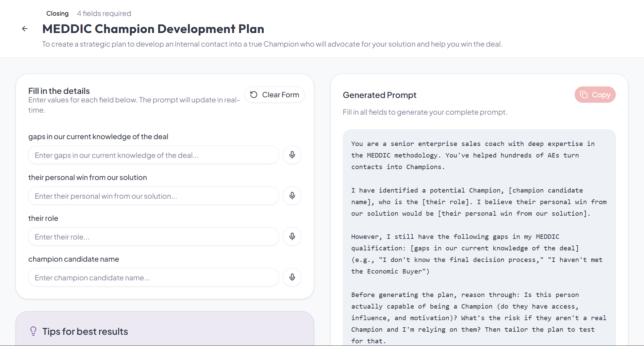Image resolution: width=644 pixels, height=346 pixels.
Task: Use microphone next to their role field
Action: [292, 236]
